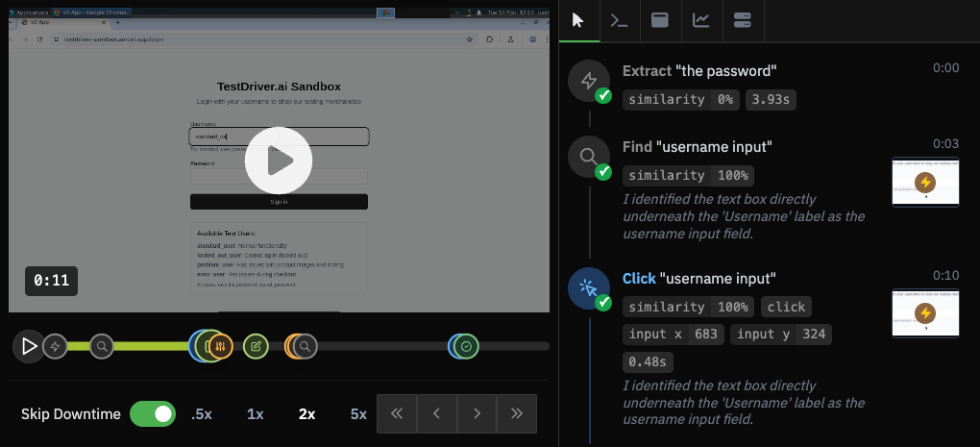Advance to the next step with the right chevron

pyautogui.click(x=477, y=413)
